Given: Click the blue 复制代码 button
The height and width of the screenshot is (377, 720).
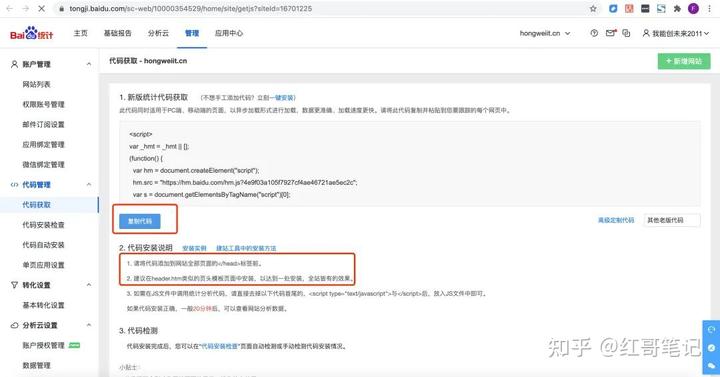Looking at the screenshot, I should coord(140,221).
